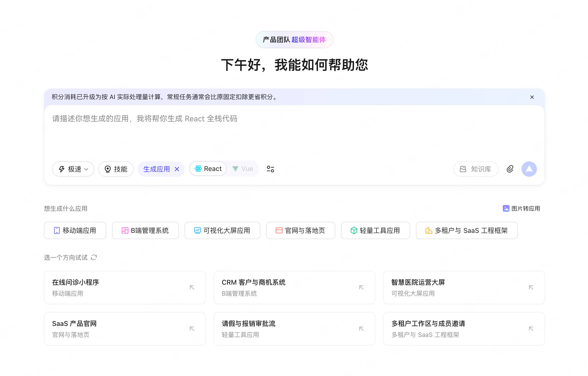The width and height of the screenshot is (588, 376).
Task: Close the 积分消耗 notice banner
Action: click(x=532, y=97)
